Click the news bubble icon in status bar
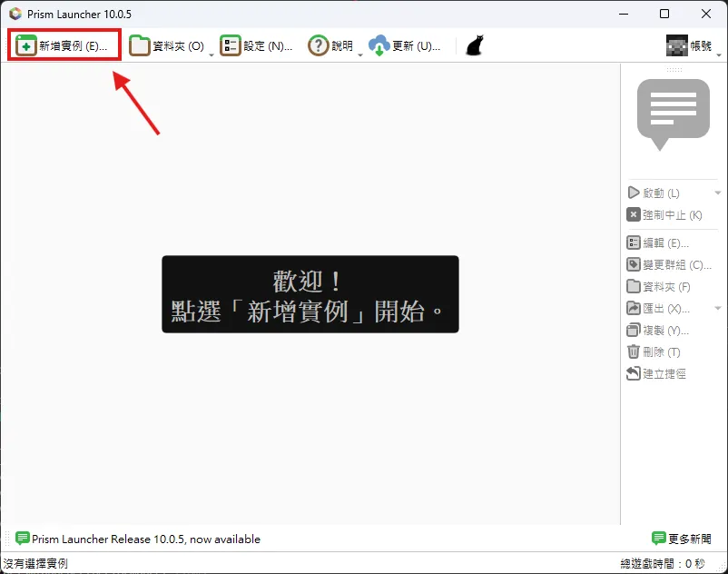 point(23,539)
